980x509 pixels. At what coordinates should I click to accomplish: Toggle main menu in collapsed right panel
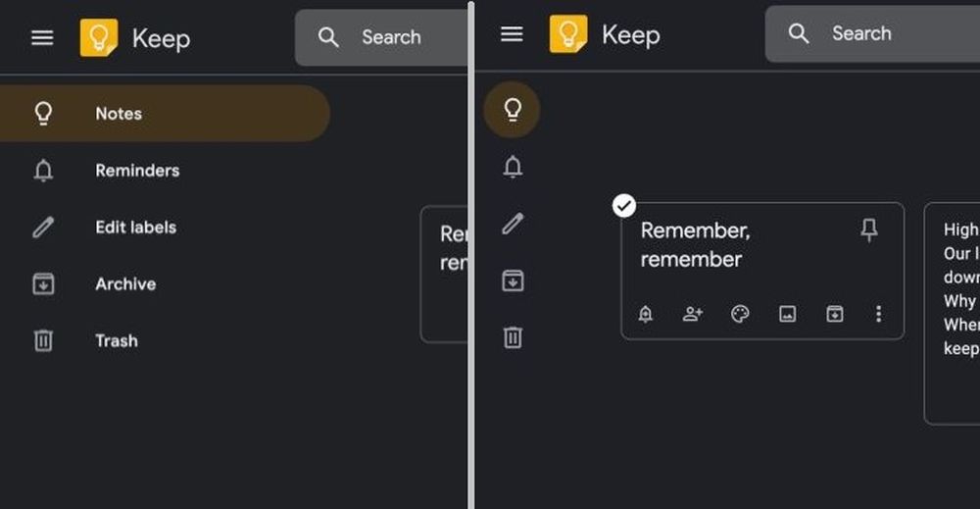coord(512,34)
